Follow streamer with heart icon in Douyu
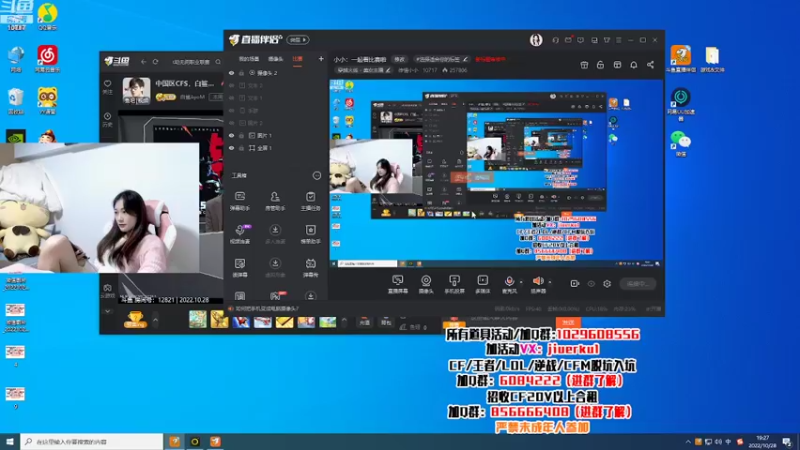 tap(108, 87)
